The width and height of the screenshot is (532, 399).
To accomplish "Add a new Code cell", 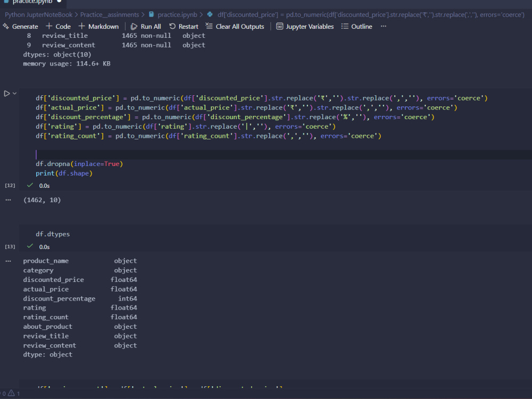I will coord(58,27).
